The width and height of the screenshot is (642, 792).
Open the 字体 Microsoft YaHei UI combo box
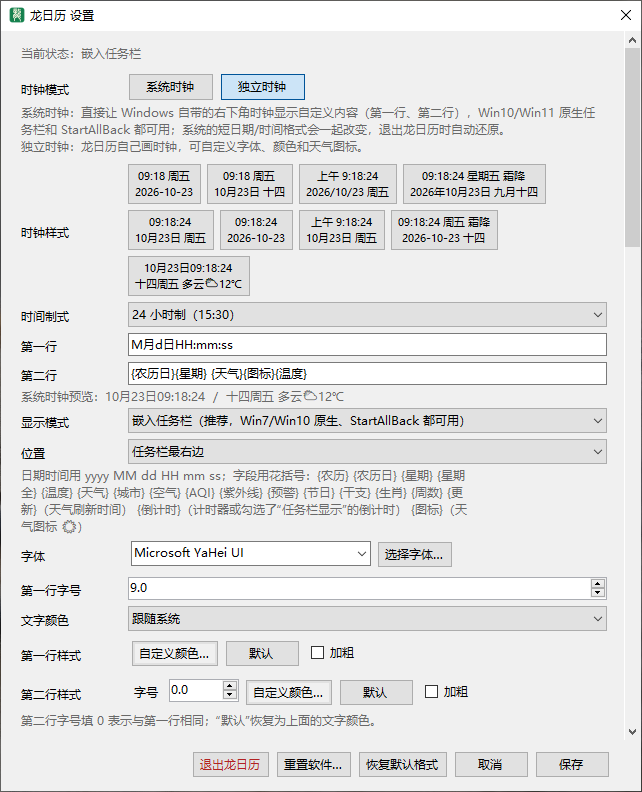click(x=251, y=554)
